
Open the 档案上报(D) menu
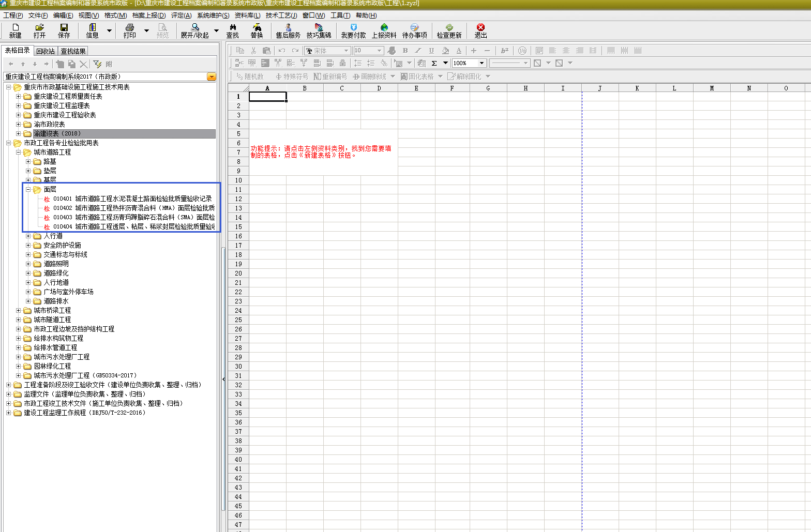point(149,16)
